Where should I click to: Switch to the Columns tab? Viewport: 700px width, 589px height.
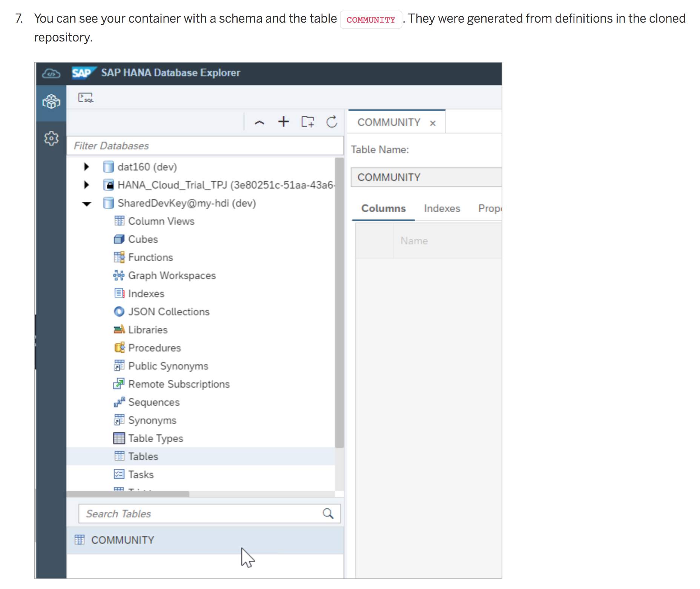click(383, 208)
